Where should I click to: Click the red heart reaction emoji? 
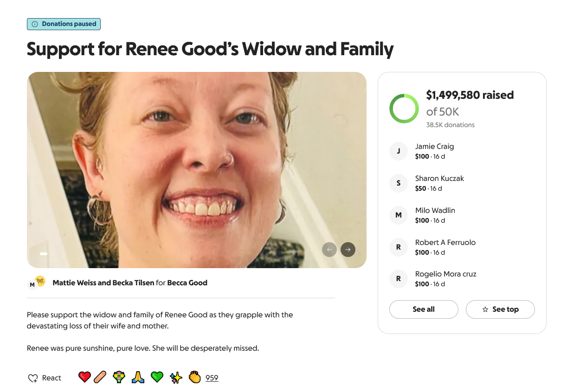pyautogui.click(x=84, y=377)
